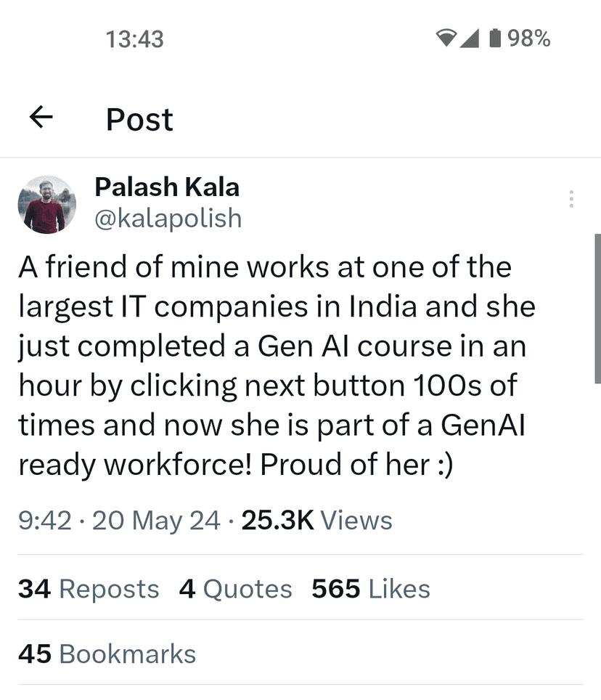Tap the display name Palash Kala

tap(168, 187)
